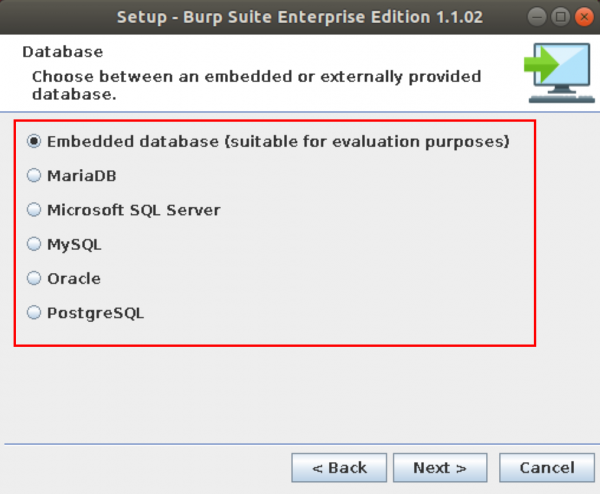Pick the MySQL radio button
600x494 pixels.
[35, 244]
